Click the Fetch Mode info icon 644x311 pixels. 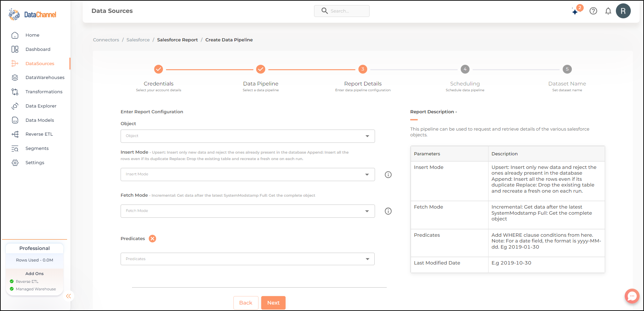(x=388, y=211)
